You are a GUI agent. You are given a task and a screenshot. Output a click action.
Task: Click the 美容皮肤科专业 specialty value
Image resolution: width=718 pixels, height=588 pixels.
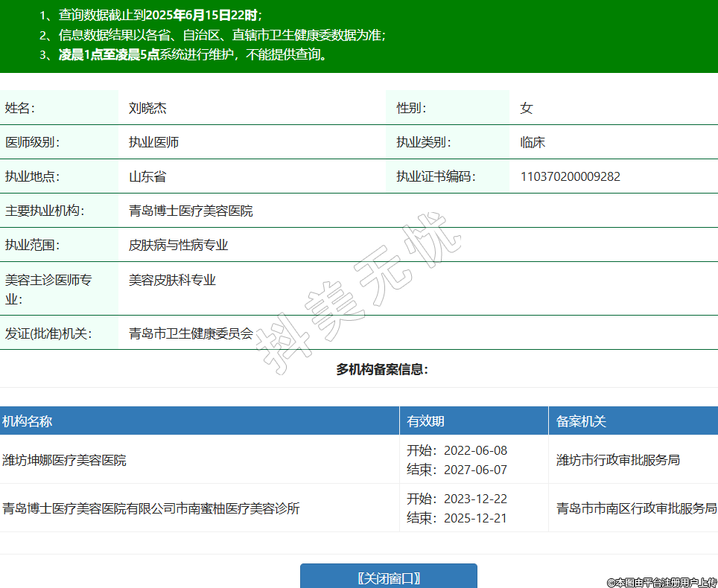(172, 280)
